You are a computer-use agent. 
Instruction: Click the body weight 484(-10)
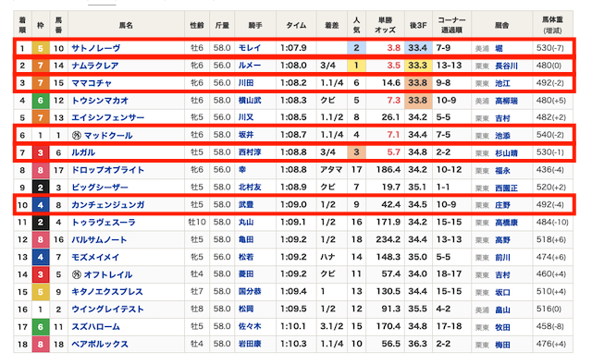pyautogui.click(x=552, y=222)
